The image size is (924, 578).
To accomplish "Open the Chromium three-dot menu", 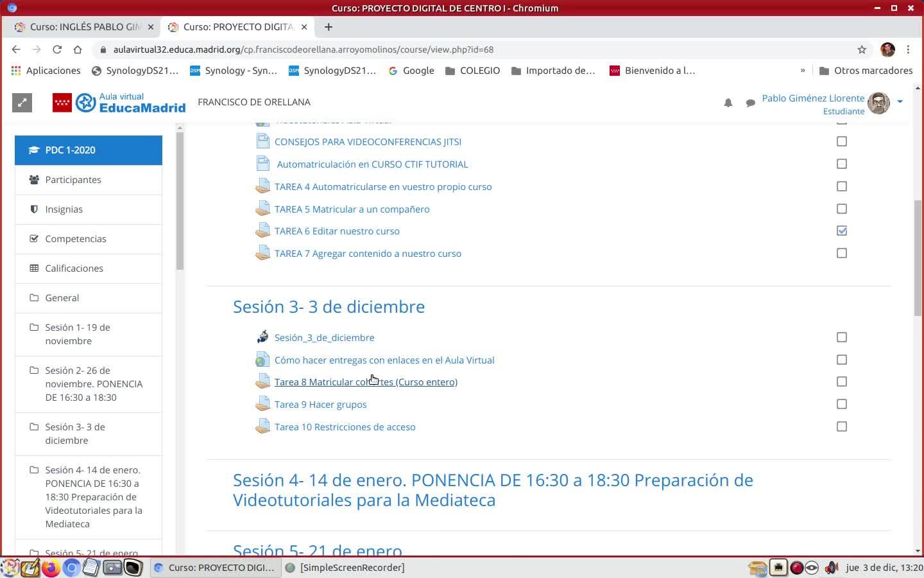I will pyautogui.click(x=908, y=49).
